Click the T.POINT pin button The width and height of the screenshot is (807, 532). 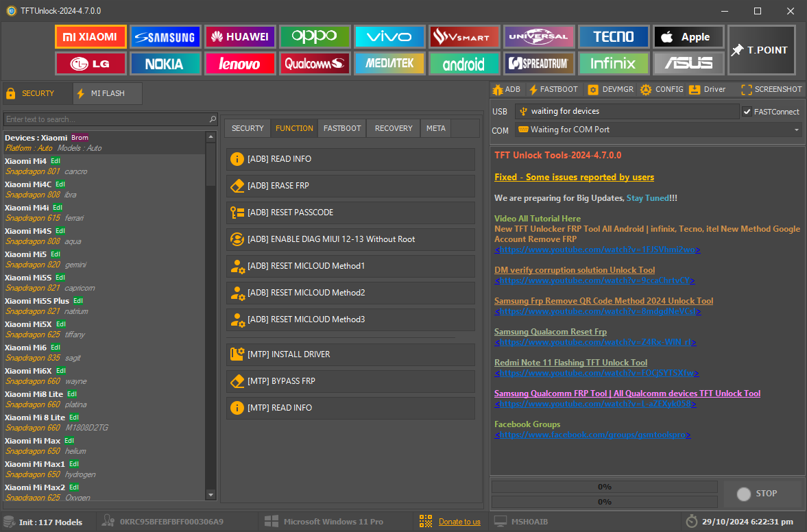[x=762, y=51]
